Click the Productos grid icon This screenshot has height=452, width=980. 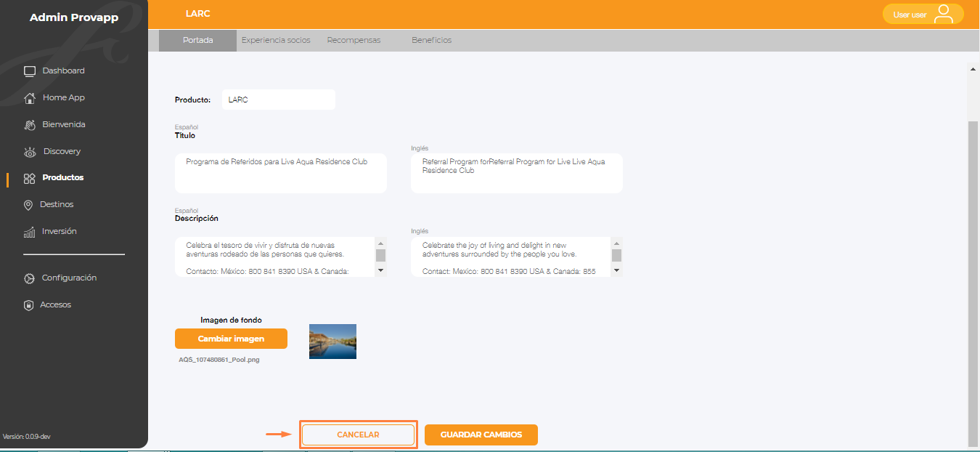pos(30,178)
